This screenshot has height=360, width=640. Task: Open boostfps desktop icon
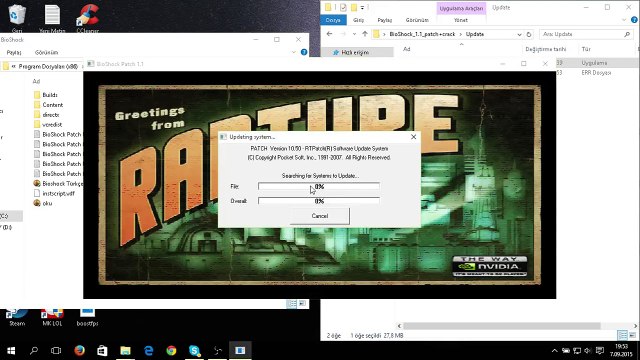[x=87, y=318]
